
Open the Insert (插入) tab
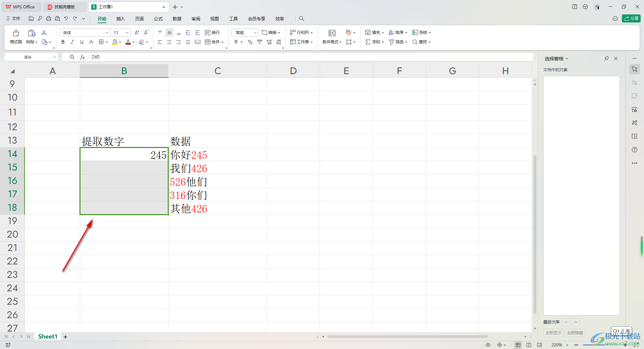pos(120,19)
